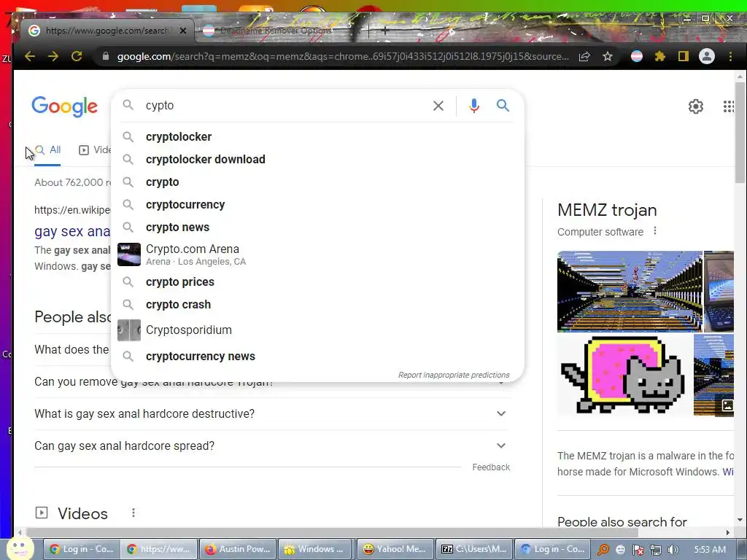Click the search text field containing cypto
The image size is (747, 560).
pyautogui.click(x=286, y=106)
